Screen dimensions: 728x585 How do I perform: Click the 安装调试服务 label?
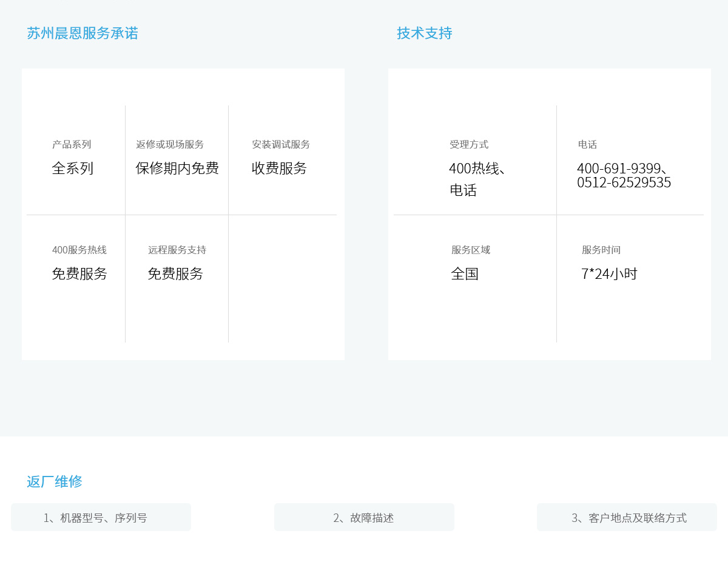pos(281,144)
